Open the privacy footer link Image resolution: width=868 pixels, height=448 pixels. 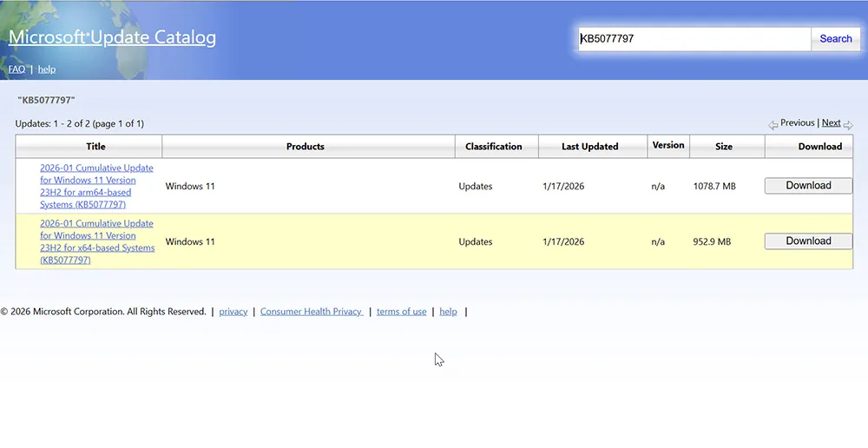[x=233, y=312]
